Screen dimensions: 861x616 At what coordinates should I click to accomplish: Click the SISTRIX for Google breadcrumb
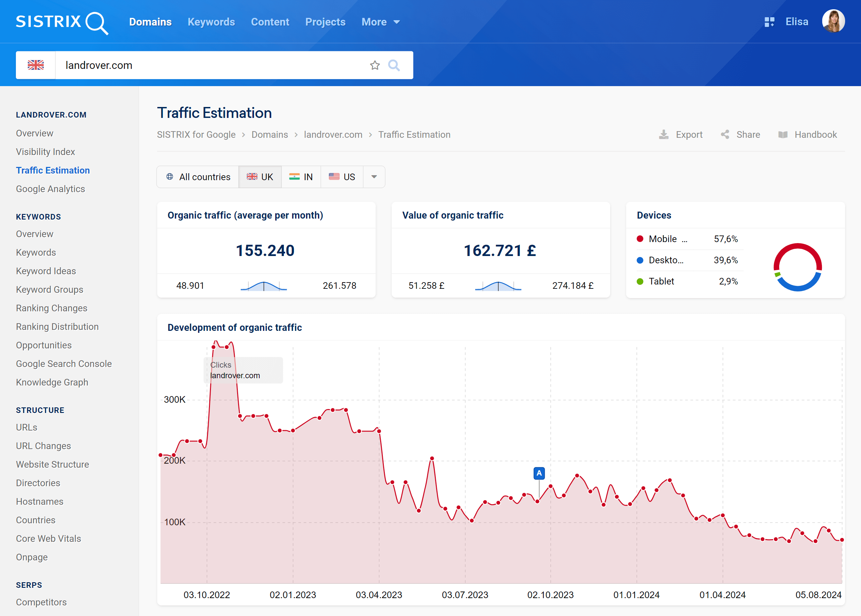[x=196, y=135]
